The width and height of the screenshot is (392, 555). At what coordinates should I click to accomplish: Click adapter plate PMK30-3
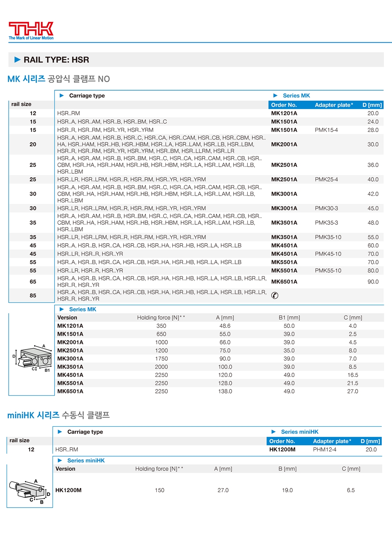pyautogui.click(x=326, y=208)
